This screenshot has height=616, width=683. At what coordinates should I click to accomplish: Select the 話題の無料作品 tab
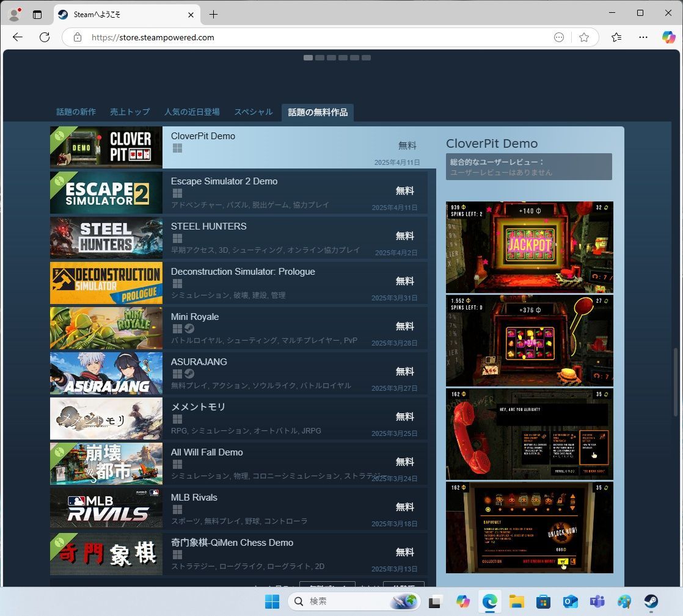pyautogui.click(x=318, y=112)
